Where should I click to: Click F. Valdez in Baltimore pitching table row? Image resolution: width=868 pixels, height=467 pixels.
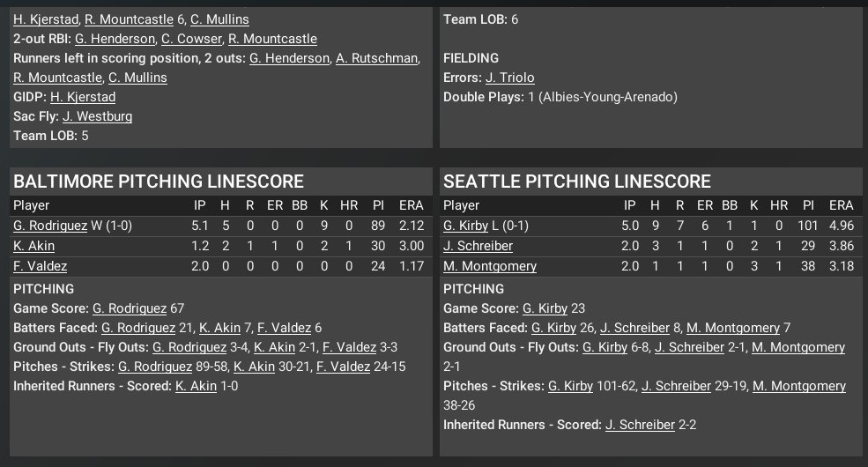tap(40, 266)
